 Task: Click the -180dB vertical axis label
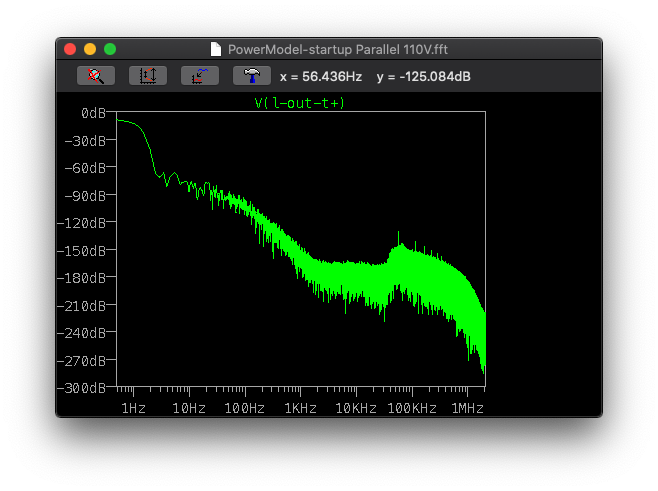(x=81, y=278)
